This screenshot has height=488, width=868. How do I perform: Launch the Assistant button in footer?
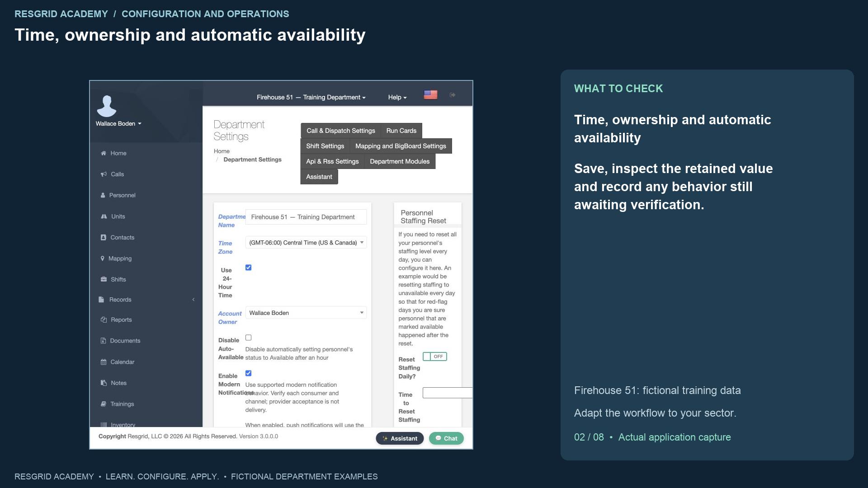pos(400,438)
